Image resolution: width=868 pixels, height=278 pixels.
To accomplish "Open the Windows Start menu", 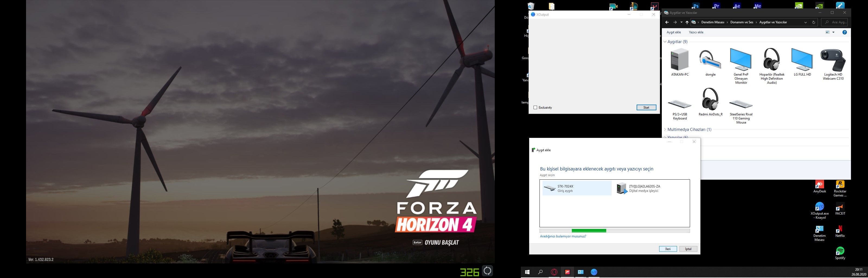I will coord(527,272).
